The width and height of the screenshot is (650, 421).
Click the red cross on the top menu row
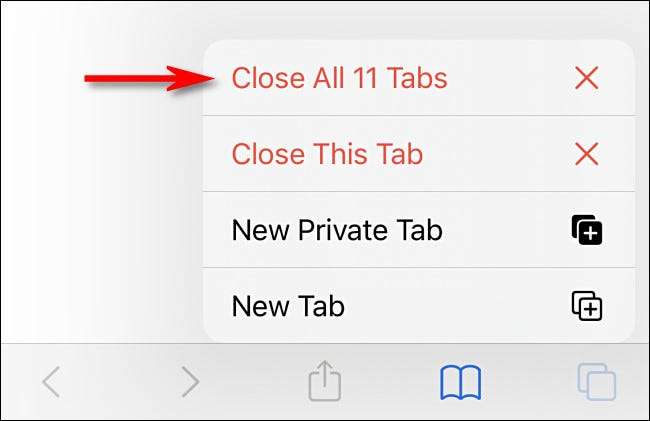587,78
